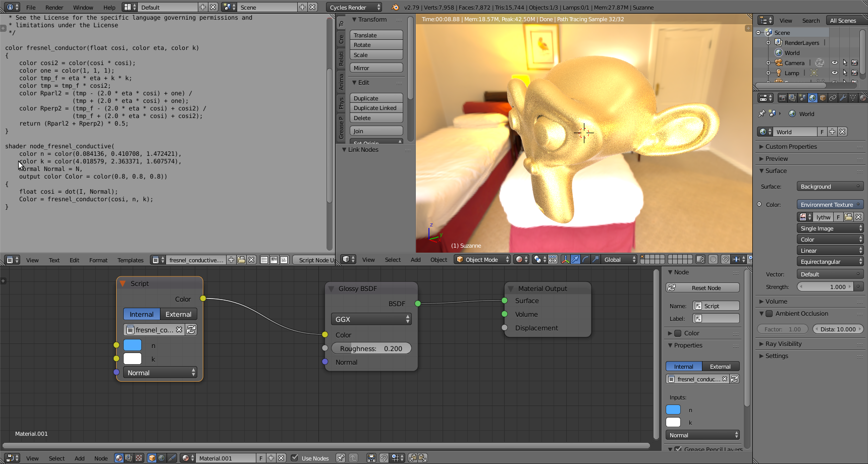Screen dimensions: 868x464
Task: Open the Object Data properties tab (triangle icon)
Action: [853, 98]
